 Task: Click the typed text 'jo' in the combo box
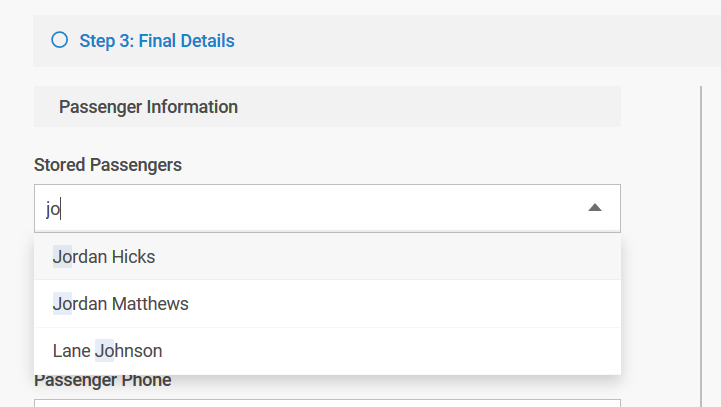[53, 209]
